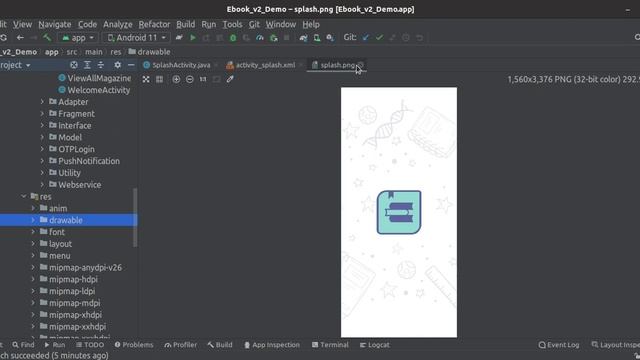
Task: Open the AVD Manager device icon
Action: point(317,38)
